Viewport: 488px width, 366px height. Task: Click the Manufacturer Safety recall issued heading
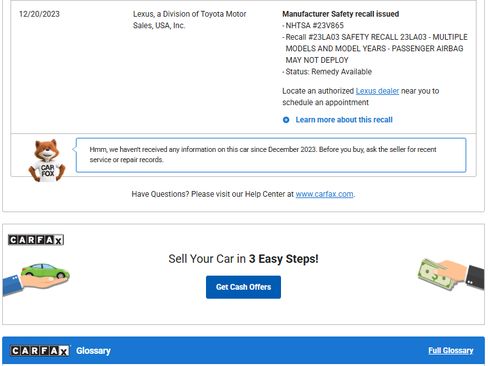(341, 14)
